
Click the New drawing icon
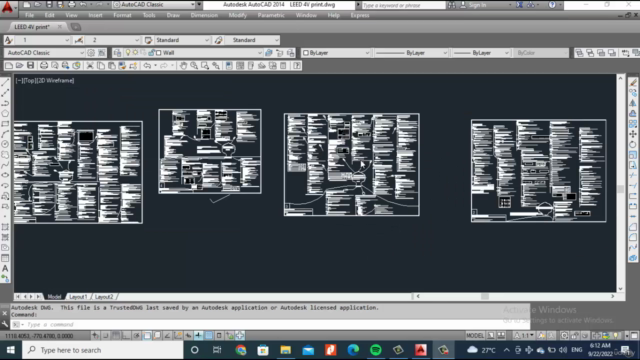click(9, 65)
